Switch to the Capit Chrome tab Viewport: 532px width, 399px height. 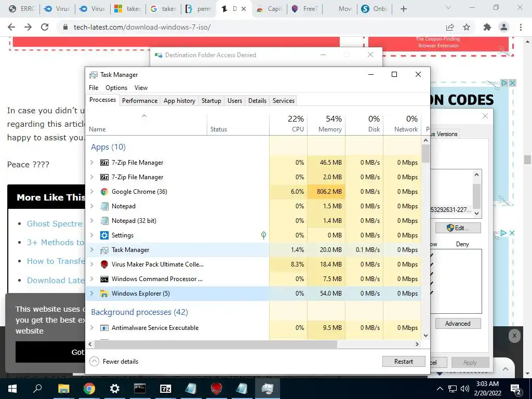270,9
